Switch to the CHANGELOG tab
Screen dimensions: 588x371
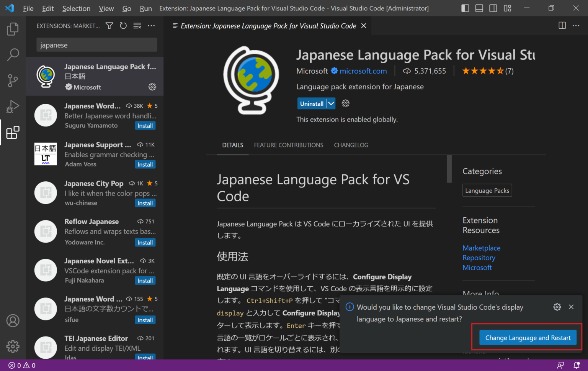click(x=351, y=145)
